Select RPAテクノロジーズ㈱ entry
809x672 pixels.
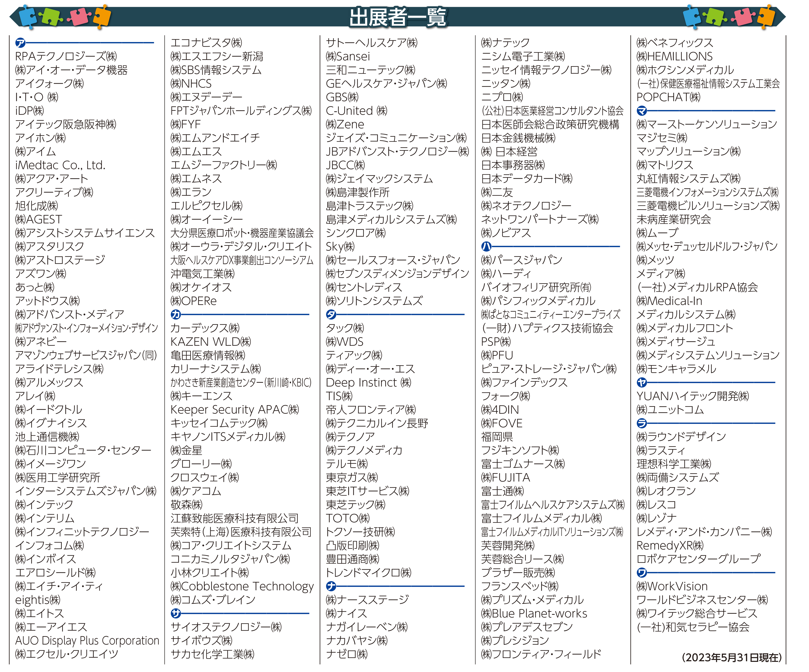tap(66, 57)
